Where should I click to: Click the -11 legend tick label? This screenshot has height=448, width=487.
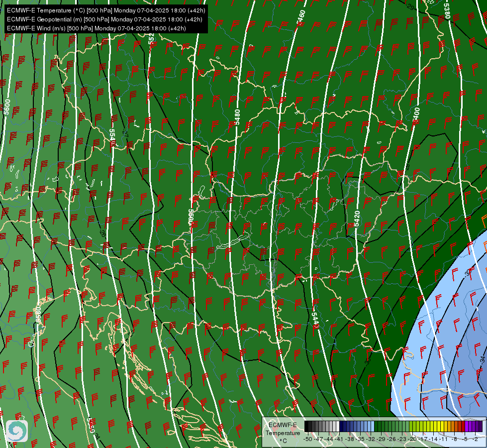444,439
